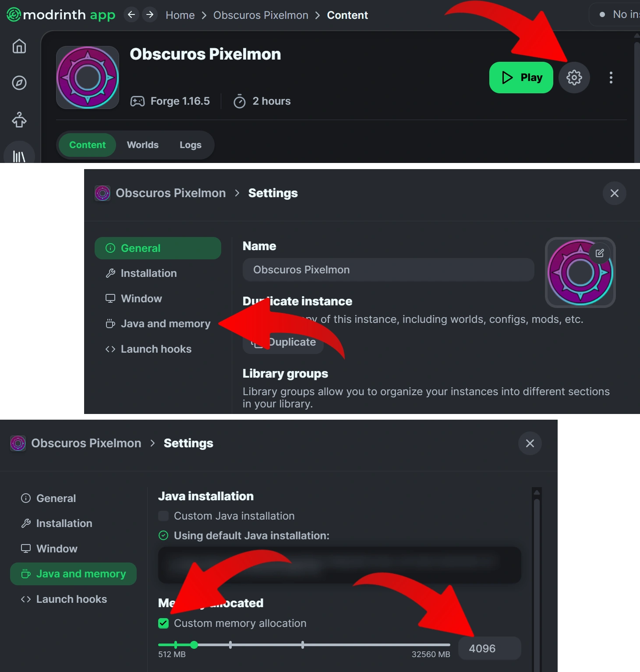Enable Custom Java installation checkbox
Viewport: 640px width, 672px height.
163,516
